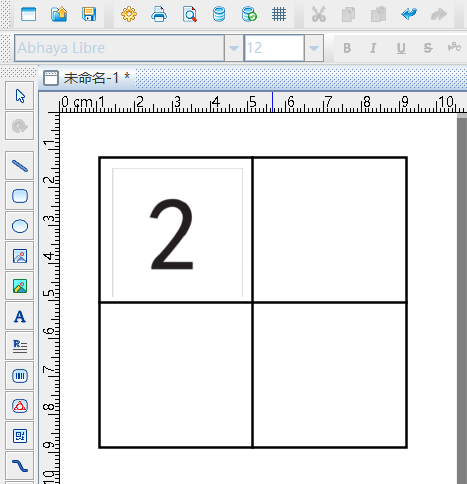The image size is (467, 484).
Task: Choose the line drawing tool
Action: click(20, 166)
